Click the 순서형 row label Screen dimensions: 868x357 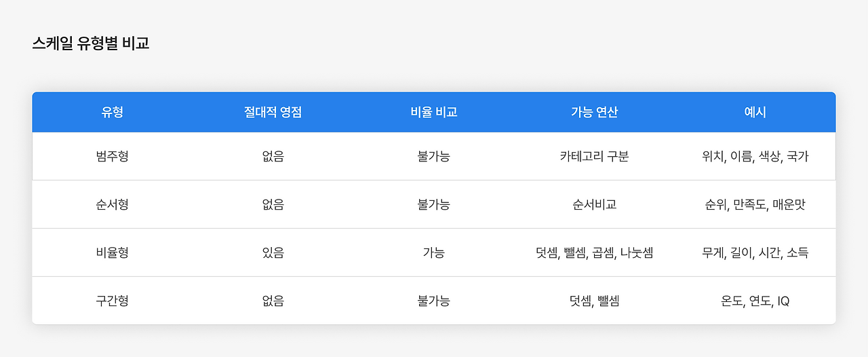click(113, 204)
